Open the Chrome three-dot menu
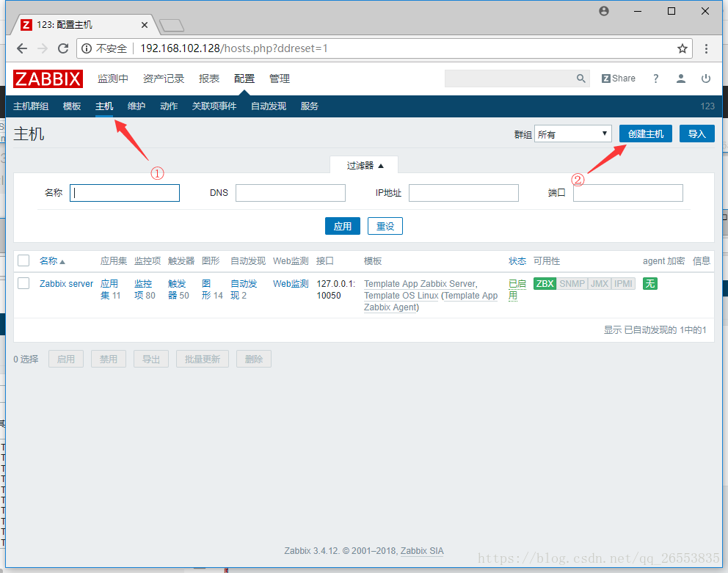The width and height of the screenshot is (728, 573). pyautogui.click(x=706, y=48)
